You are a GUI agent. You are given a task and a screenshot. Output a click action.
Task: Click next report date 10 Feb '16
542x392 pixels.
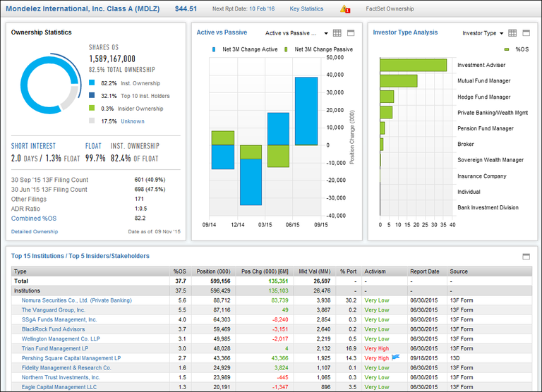click(262, 9)
